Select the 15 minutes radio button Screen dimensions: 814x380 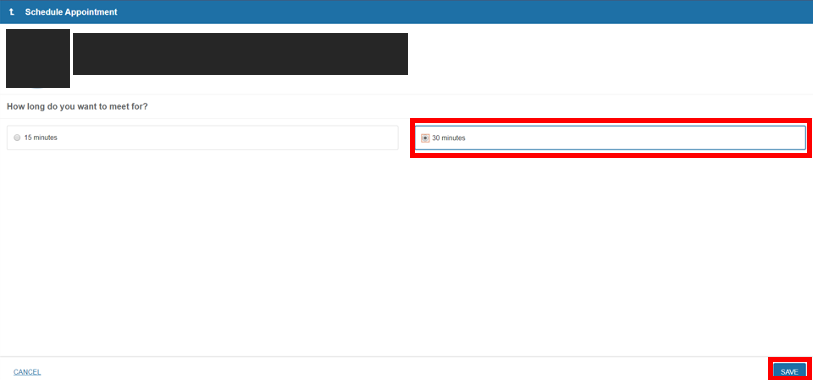click(17, 138)
